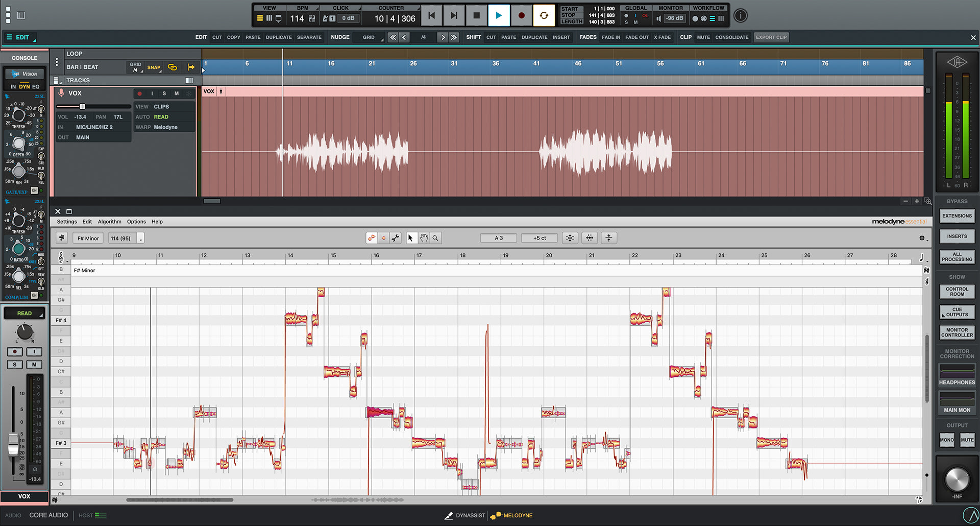Mute the VOX track

point(177,93)
